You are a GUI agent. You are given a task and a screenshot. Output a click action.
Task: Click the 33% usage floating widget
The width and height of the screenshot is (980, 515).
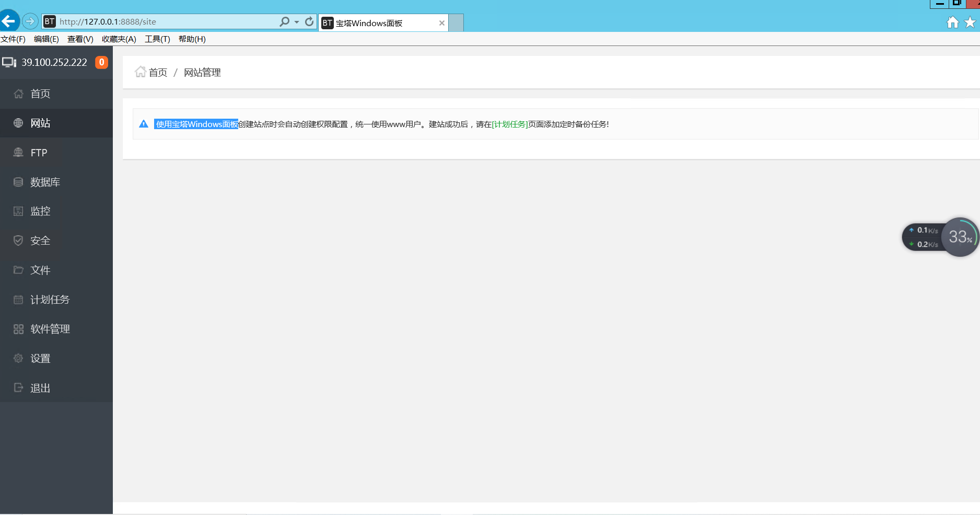(960, 237)
